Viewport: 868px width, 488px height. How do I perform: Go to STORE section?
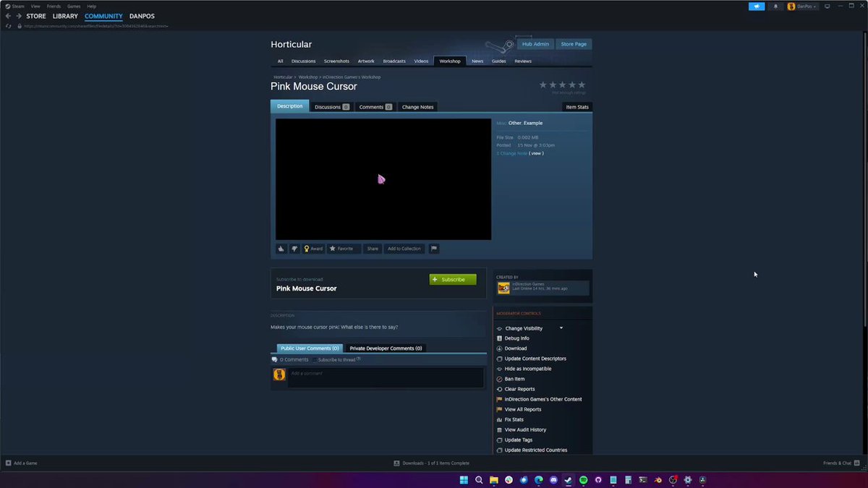[36, 16]
